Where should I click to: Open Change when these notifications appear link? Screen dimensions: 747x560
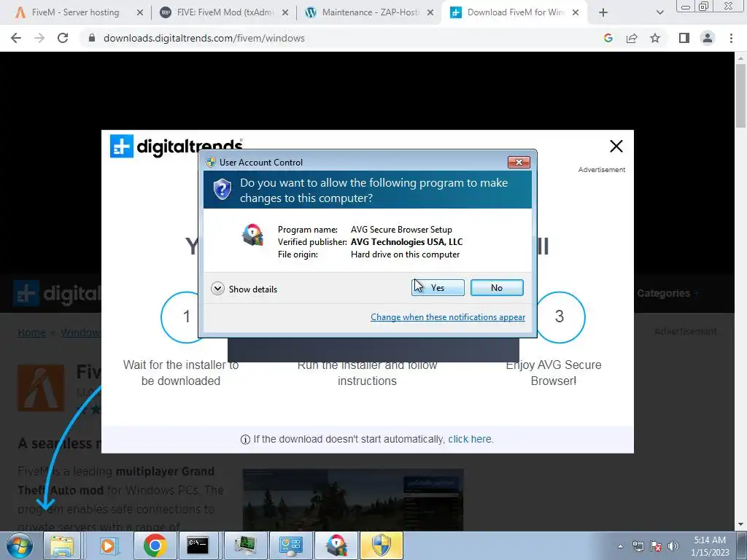tap(448, 317)
